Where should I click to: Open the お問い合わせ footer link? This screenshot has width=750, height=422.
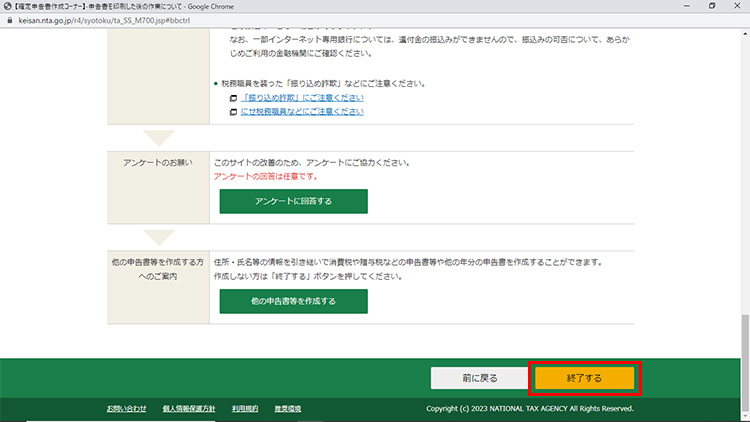click(126, 409)
